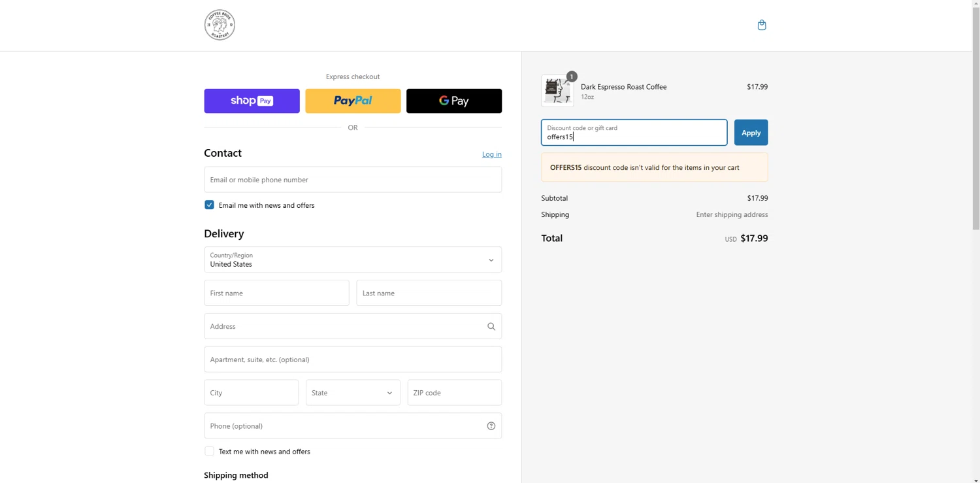980x483 pixels.
Task: Click the 12oz size text
Action: click(x=587, y=97)
